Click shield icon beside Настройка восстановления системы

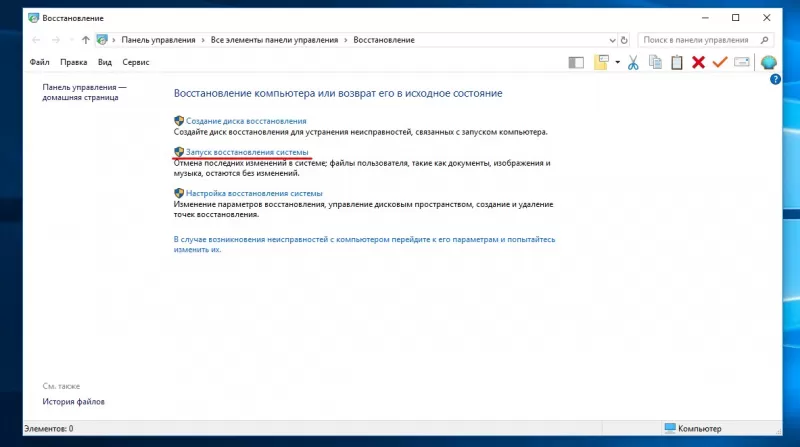point(179,193)
